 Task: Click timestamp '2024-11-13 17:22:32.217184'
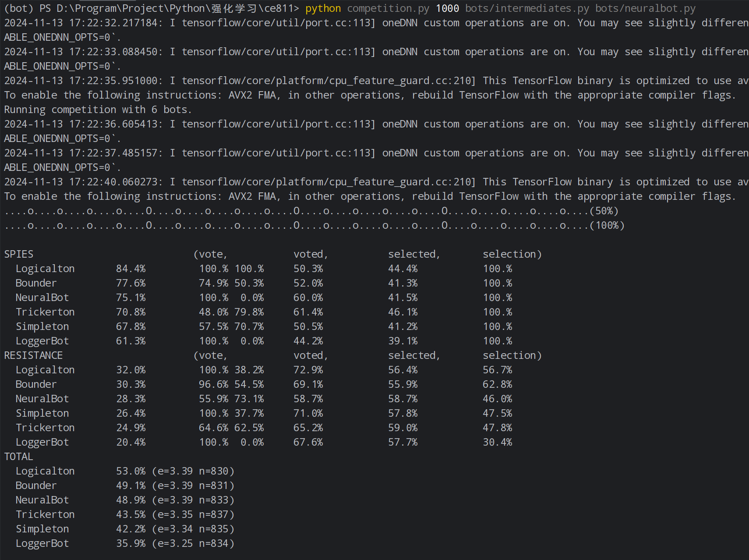pyautogui.click(x=81, y=23)
